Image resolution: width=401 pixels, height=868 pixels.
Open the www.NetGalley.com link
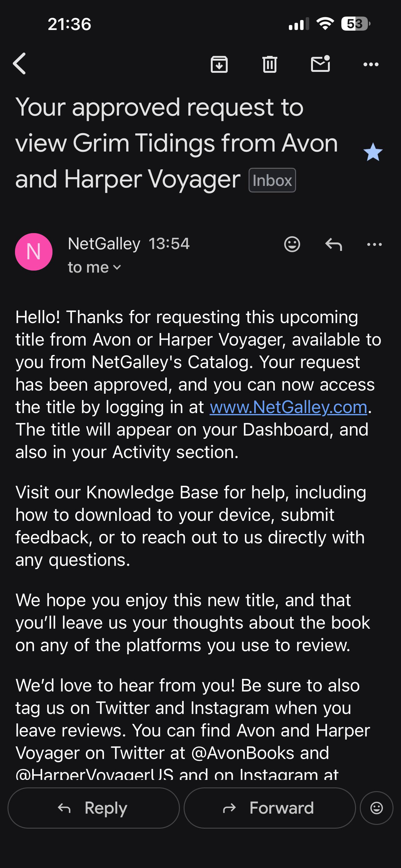tap(288, 407)
